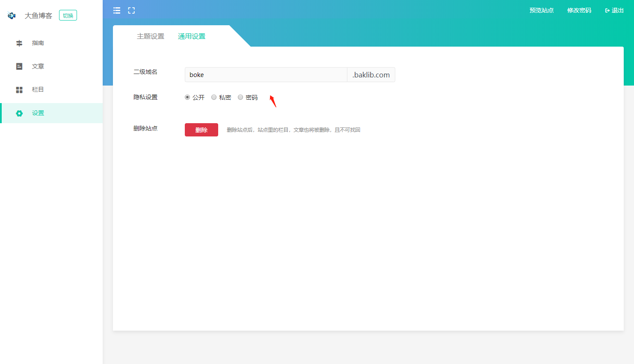Select the 公开 privacy option
This screenshot has width=634, height=364.
coord(187,97)
